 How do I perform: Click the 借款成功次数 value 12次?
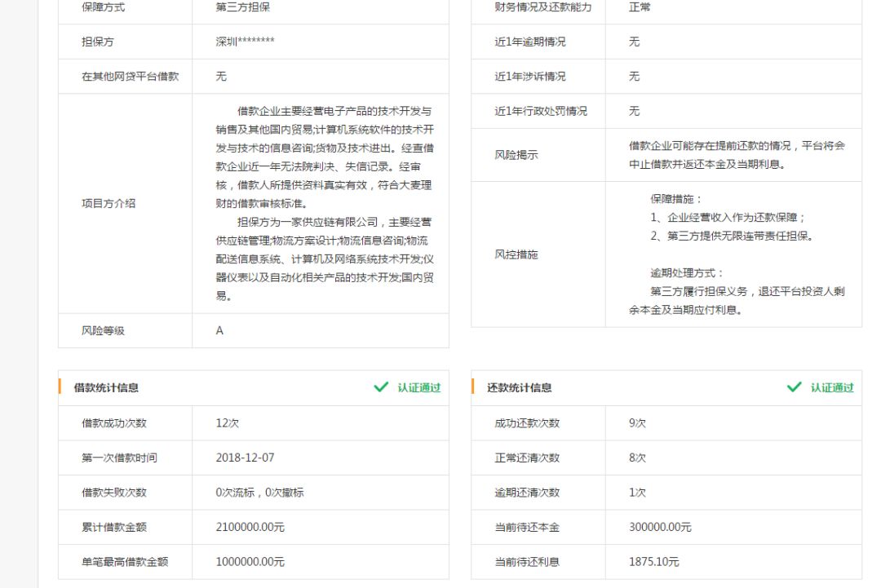click(x=227, y=423)
